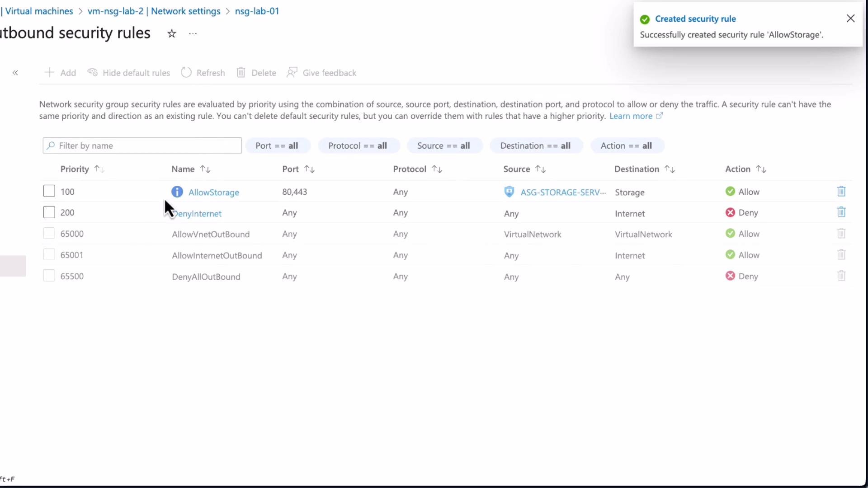The image size is (868, 488).
Task: Click the Delete toolbar button
Action: click(x=256, y=73)
